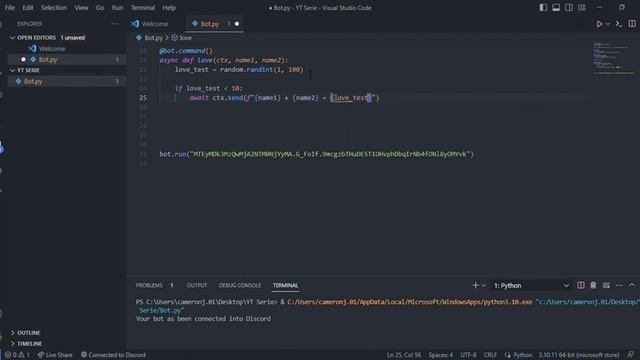Open Explorer views and more actions ellipsis
The width and height of the screenshot is (640, 360).
115,24
